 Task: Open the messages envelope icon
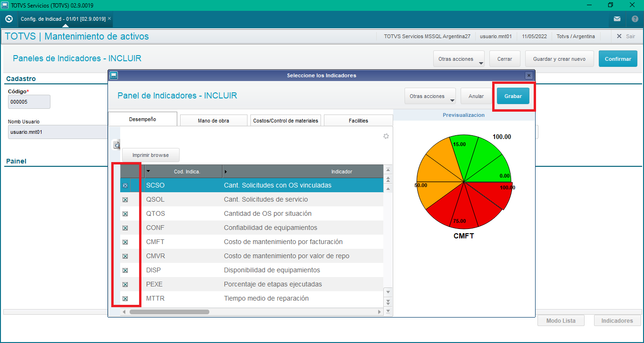pos(617,19)
